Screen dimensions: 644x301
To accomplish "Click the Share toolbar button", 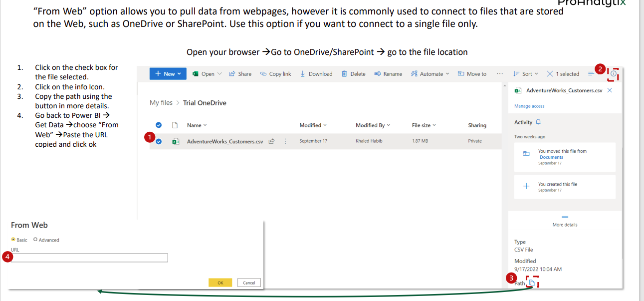I will [240, 74].
